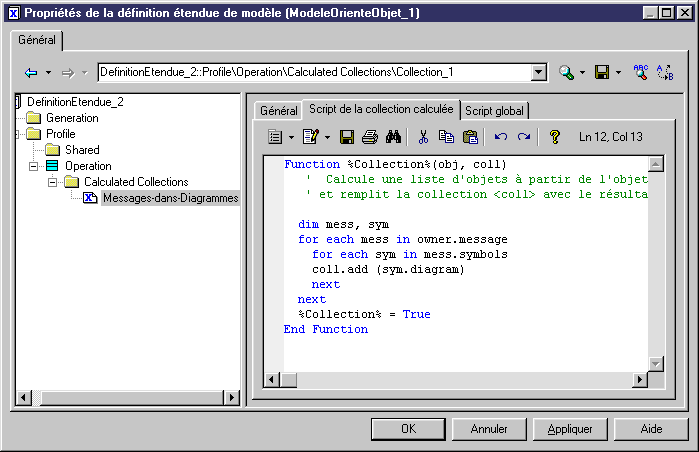This screenshot has height=452, width=699.
Task: Click script editor scroll right arrow
Action: click(640, 380)
